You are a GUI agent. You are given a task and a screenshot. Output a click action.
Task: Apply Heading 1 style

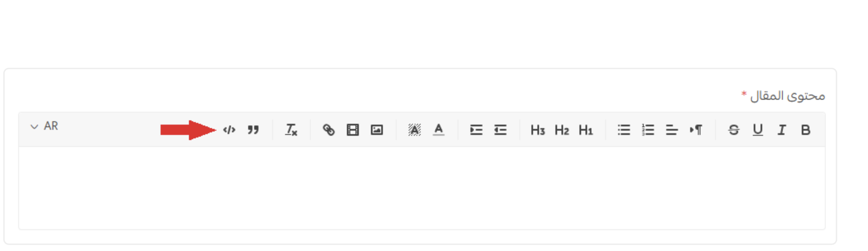coord(586,130)
